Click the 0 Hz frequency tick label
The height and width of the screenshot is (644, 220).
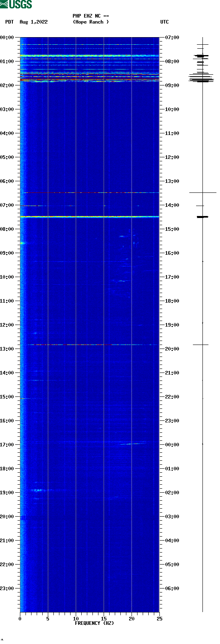click(x=20, y=619)
